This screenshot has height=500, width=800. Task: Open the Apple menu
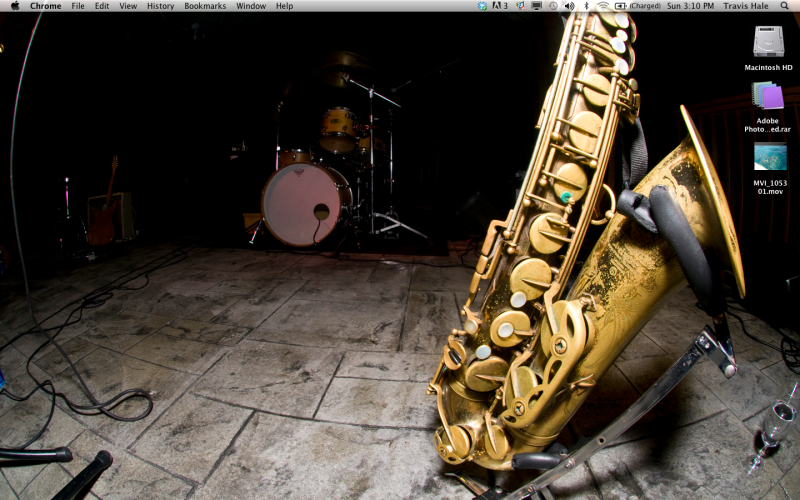15,6
